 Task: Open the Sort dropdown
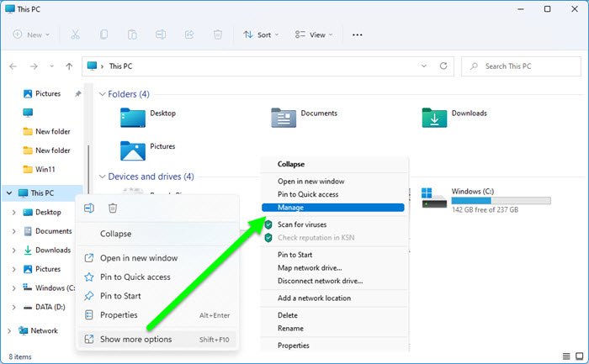(261, 35)
